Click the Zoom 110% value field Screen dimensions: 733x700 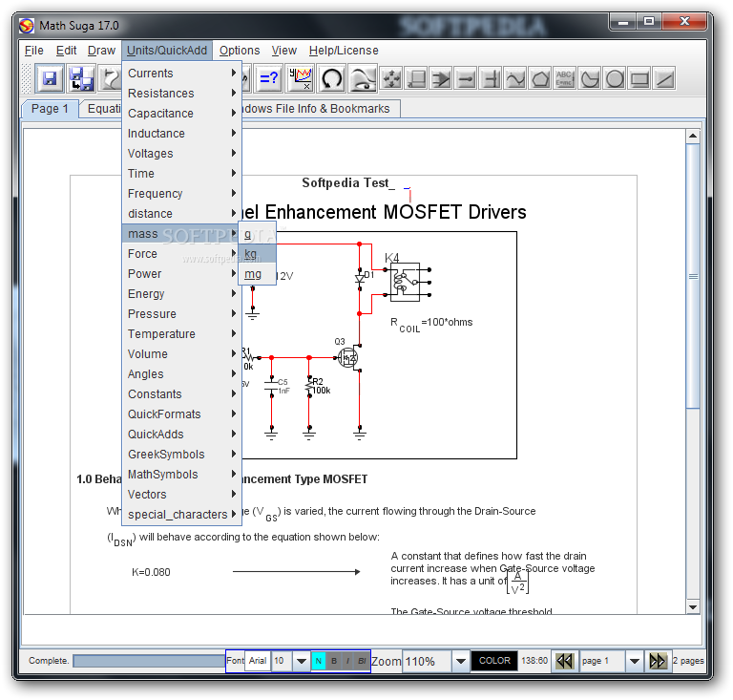coord(427,661)
